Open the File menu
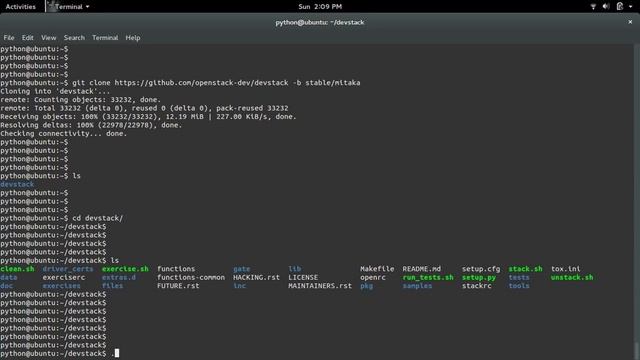 [9, 38]
